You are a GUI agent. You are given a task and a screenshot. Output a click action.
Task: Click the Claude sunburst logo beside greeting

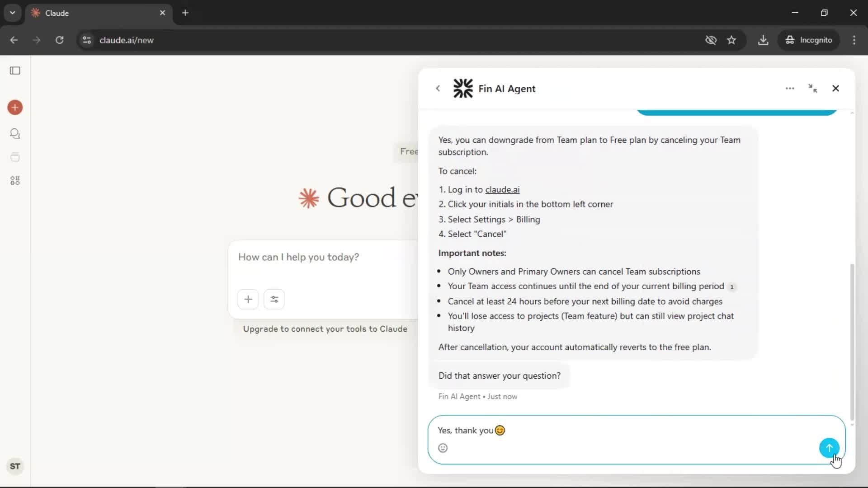309,198
